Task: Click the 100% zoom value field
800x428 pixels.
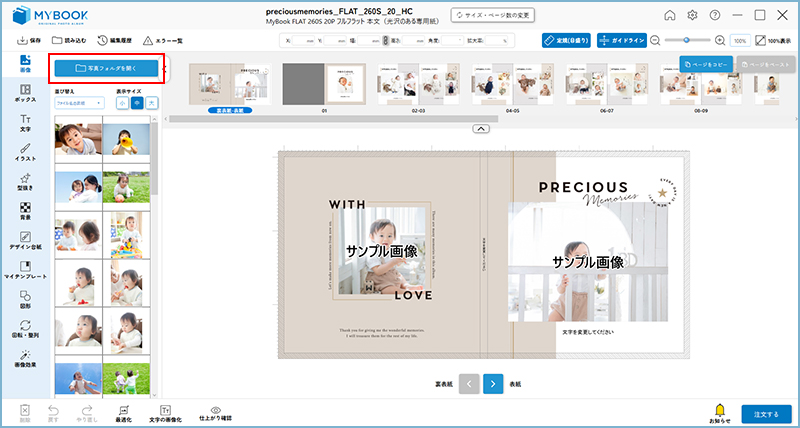Action: coord(740,40)
